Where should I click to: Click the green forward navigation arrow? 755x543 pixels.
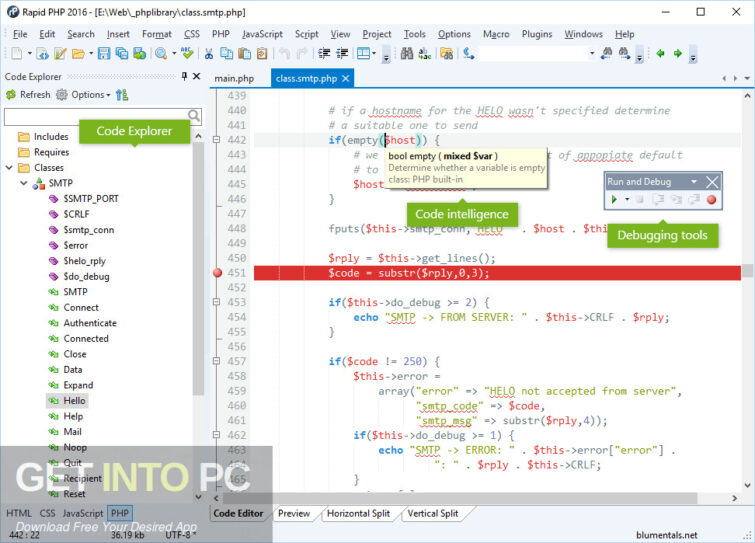[x=678, y=53]
